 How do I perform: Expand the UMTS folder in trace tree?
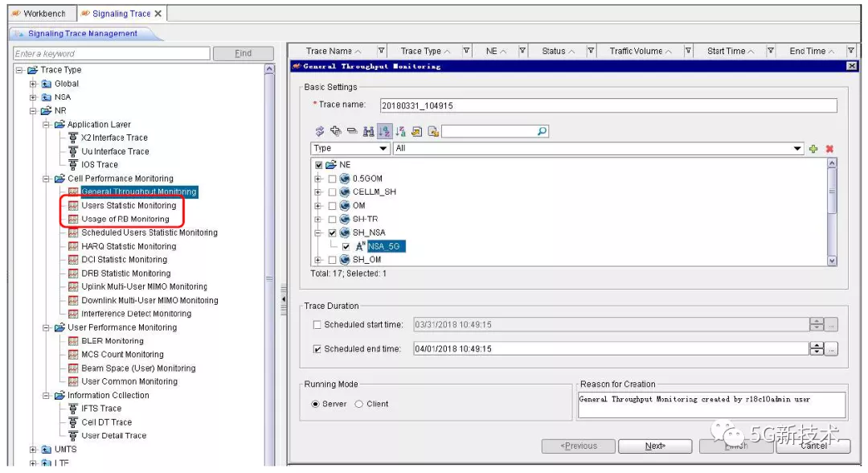coord(33,449)
